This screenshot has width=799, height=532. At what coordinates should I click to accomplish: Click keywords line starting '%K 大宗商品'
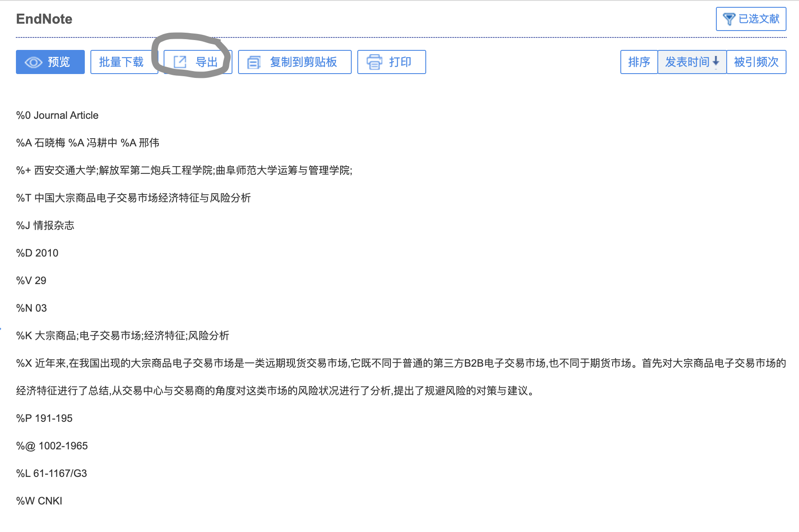tap(123, 336)
